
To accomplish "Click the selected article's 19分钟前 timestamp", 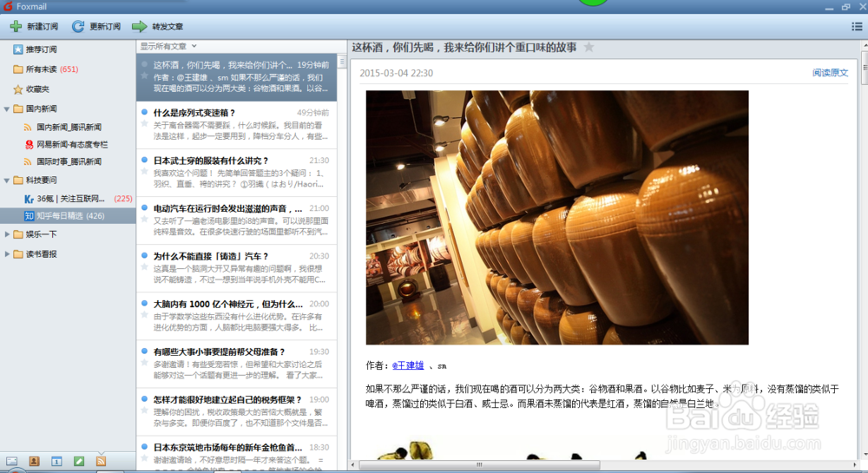I will [312, 65].
